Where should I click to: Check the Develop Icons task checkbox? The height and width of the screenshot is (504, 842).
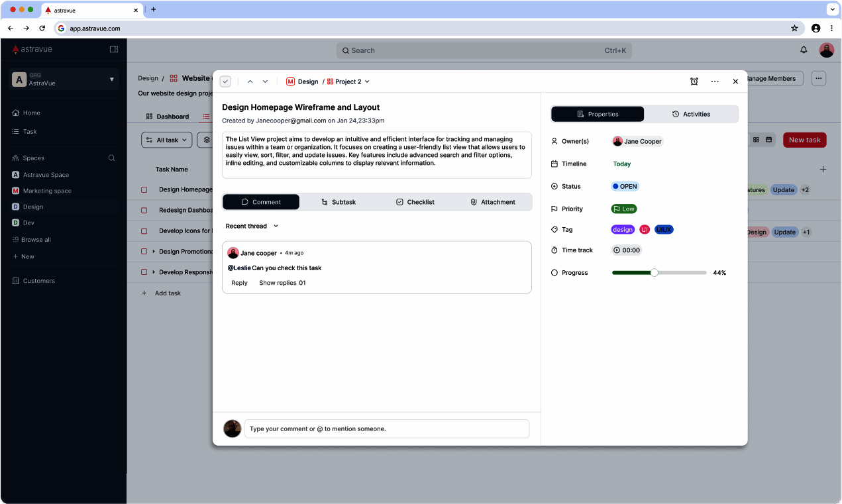coord(144,231)
